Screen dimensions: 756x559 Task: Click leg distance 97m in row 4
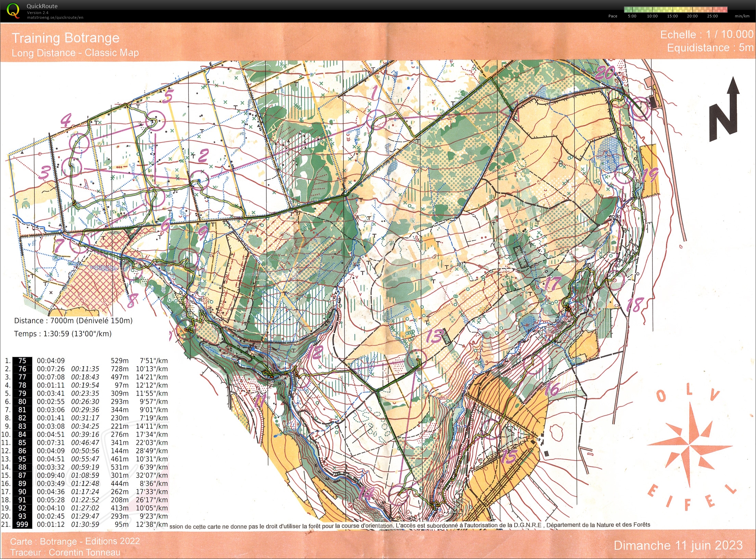pos(121,385)
